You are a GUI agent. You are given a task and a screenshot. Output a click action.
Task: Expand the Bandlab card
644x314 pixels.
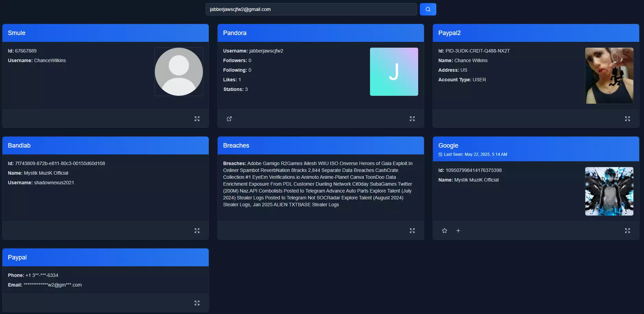tap(197, 231)
